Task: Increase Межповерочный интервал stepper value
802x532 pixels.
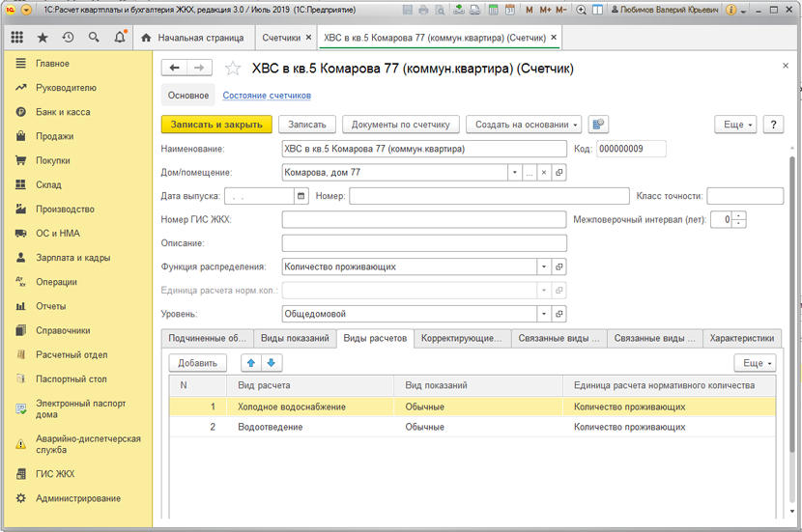Action: (x=739, y=215)
